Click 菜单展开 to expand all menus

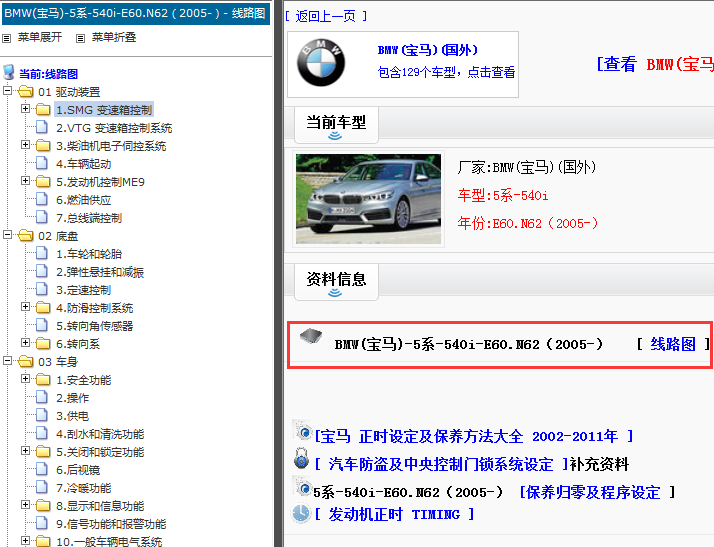(x=40, y=37)
